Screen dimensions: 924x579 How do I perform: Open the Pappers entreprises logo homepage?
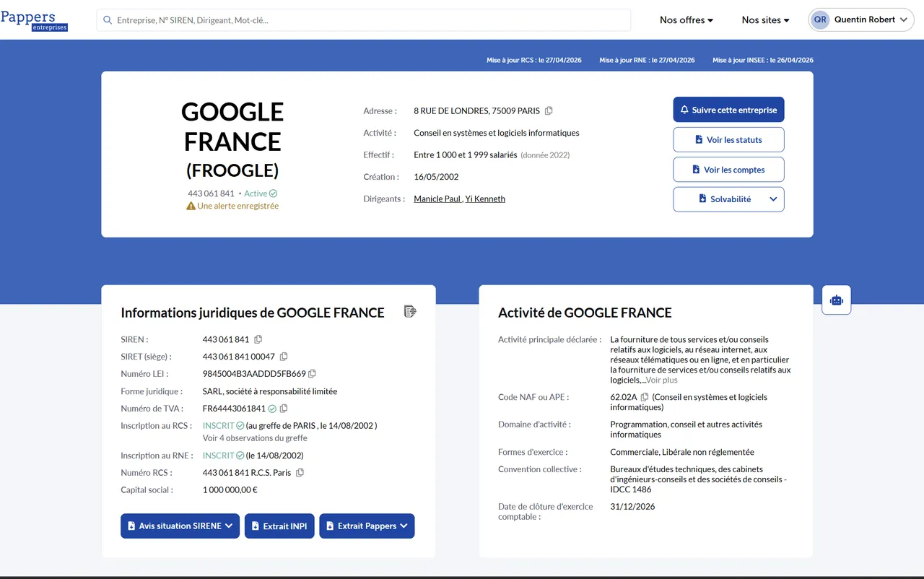34,20
